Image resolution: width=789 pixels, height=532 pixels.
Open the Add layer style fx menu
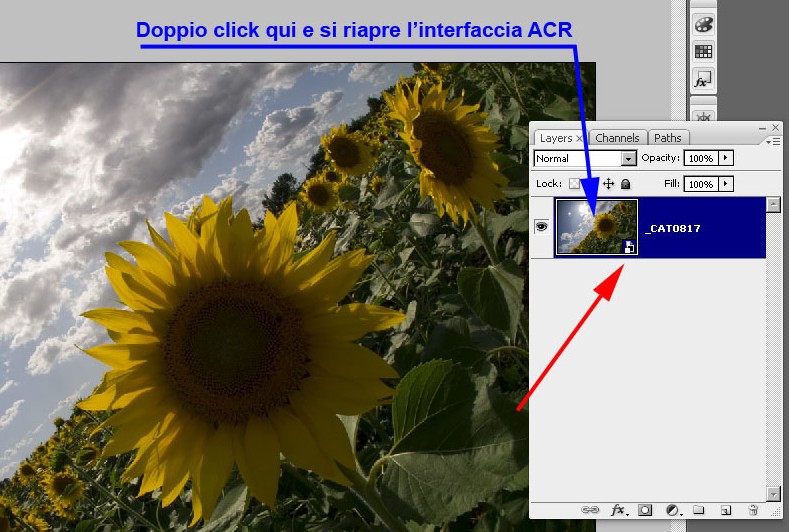pyautogui.click(x=618, y=510)
